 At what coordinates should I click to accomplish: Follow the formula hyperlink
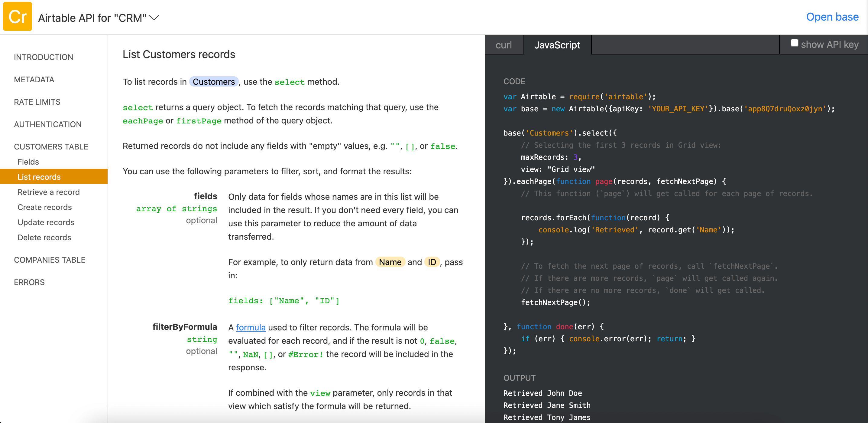[251, 328]
